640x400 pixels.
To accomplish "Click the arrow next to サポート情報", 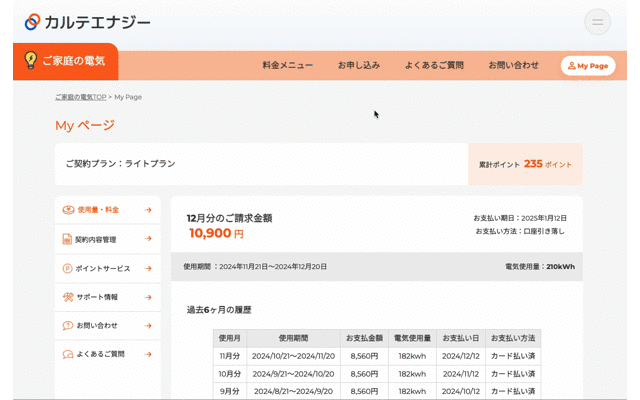I will tap(148, 297).
